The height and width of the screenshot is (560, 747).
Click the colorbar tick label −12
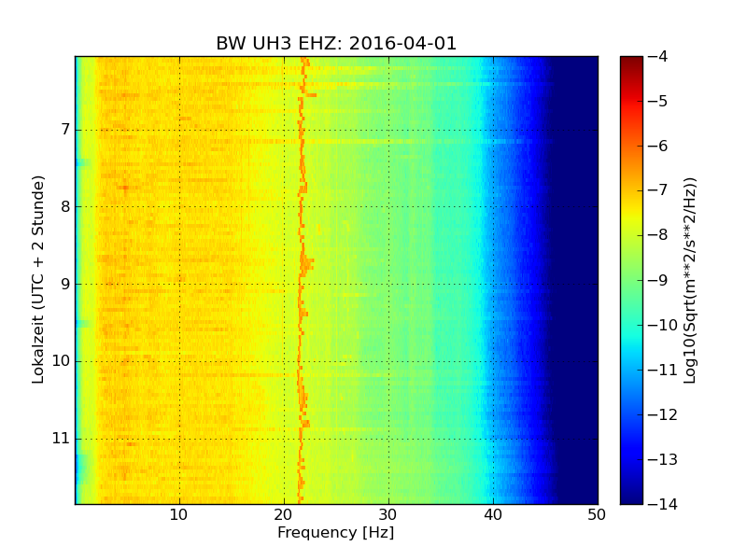click(x=662, y=414)
